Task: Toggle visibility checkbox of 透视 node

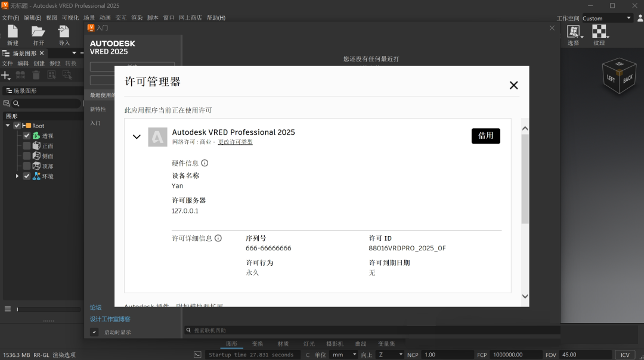Action: 26,135
